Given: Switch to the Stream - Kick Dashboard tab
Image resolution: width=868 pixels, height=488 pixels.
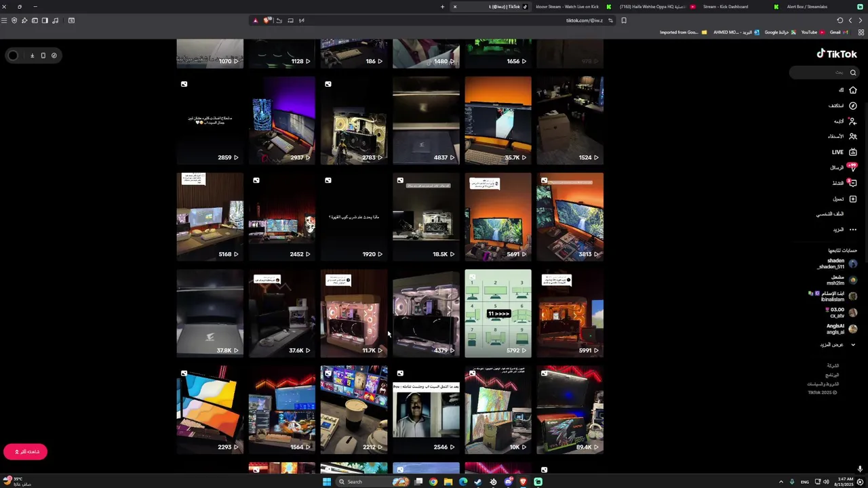Looking at the screenshot, I should click(741, 7).
